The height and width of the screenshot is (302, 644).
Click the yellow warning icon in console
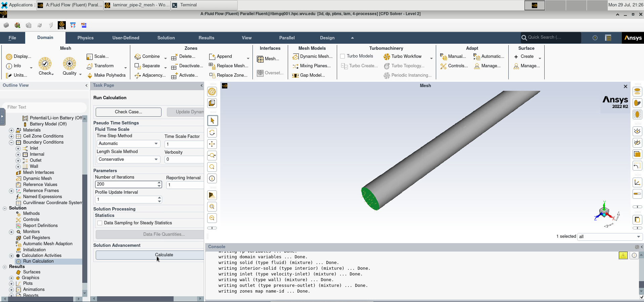coord(623,255)
